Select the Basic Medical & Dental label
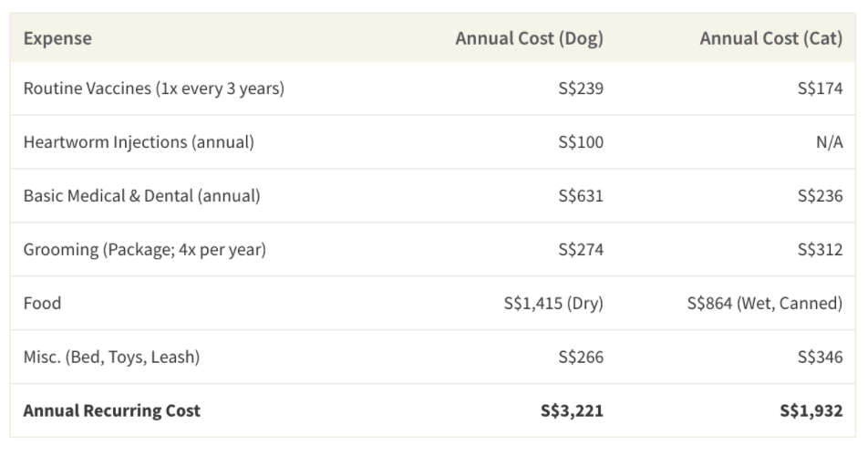 (x=141, y=196)
